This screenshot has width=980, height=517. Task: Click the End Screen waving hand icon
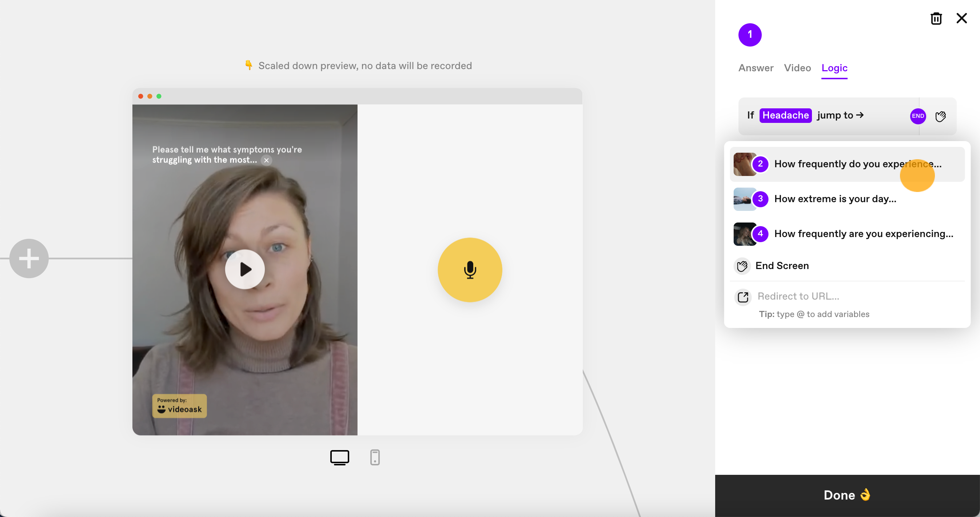(742, 266)
